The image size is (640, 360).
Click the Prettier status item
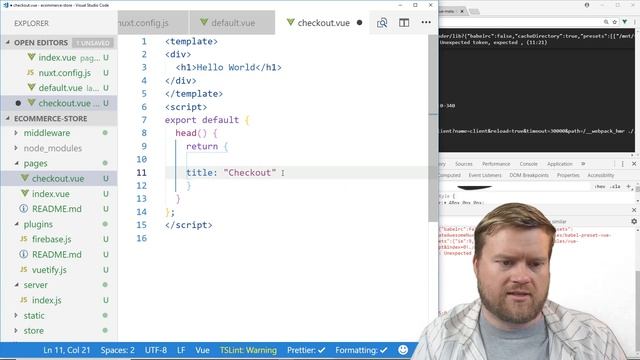tap(306, 350)
